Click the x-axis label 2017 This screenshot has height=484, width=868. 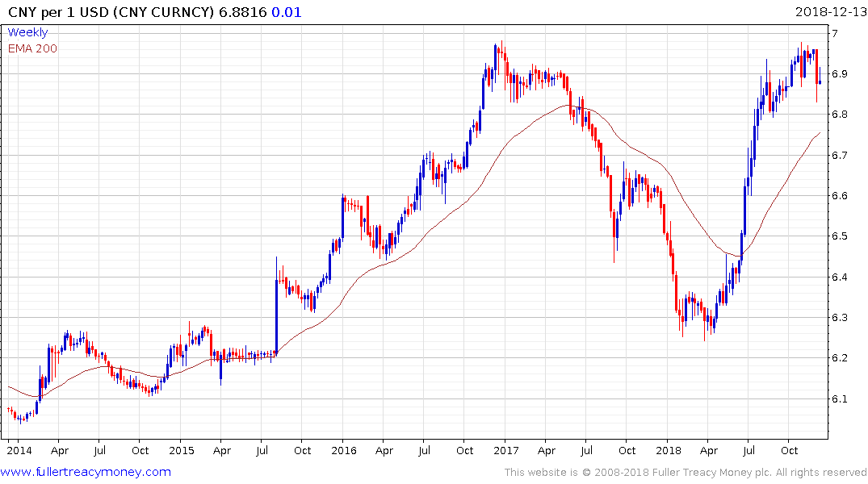pyautogui.click(x=506, y=450)
